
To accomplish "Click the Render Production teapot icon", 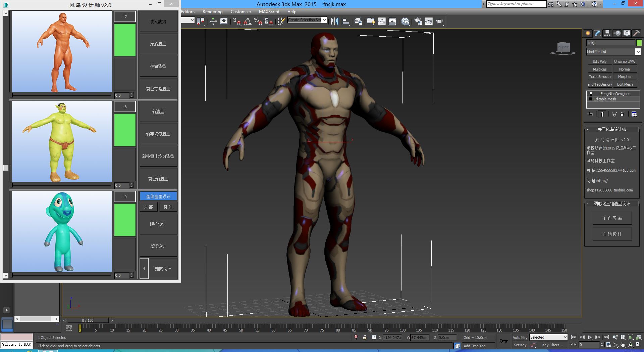I will pos(439,21).
